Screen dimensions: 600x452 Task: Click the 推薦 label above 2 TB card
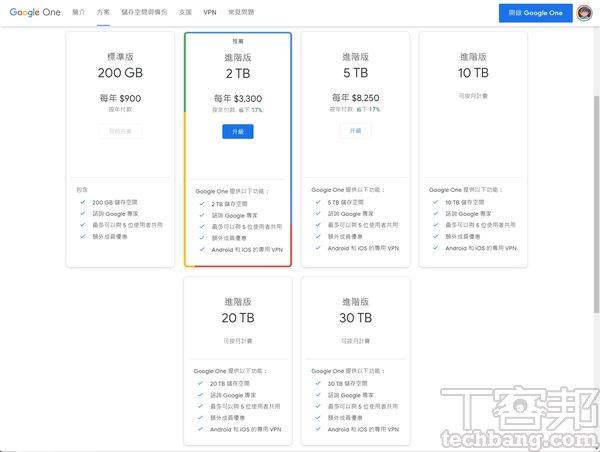(x=238, y=41)
